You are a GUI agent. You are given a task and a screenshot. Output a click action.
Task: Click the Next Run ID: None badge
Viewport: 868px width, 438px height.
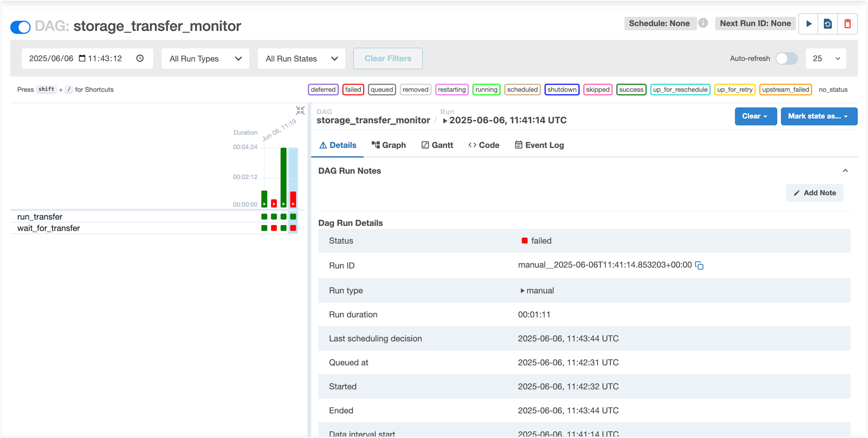tap(755, 23)
